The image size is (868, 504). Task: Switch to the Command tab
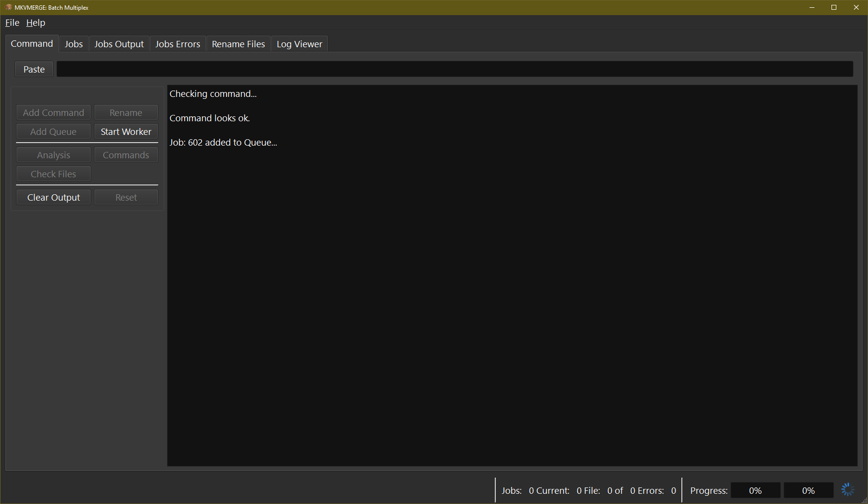pyautogui.click(x=32, y=43)
